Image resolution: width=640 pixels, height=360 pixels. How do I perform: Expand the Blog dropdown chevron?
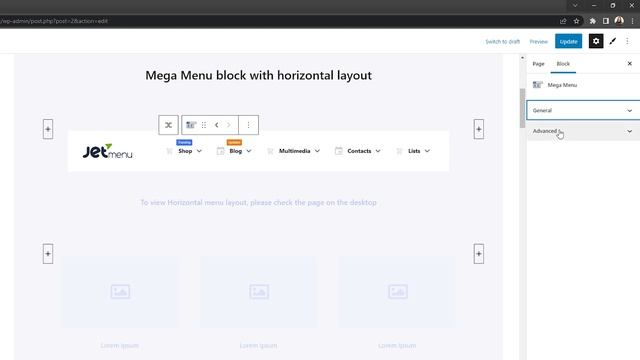249,151
